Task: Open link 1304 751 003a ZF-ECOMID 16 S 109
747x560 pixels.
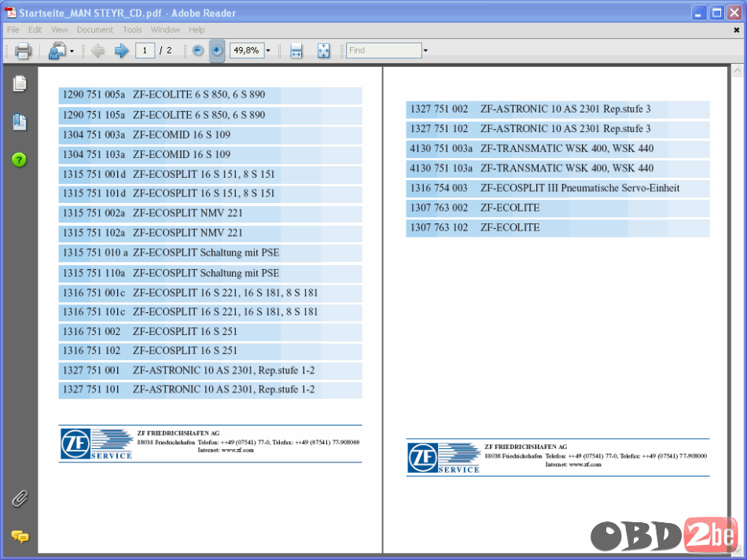Action: (x=210, y=135)
